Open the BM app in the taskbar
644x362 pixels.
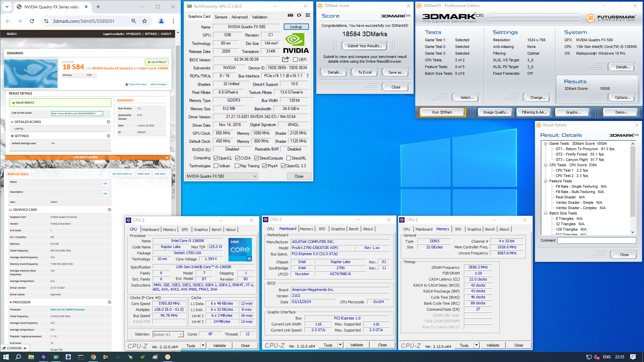click(106, 357)
